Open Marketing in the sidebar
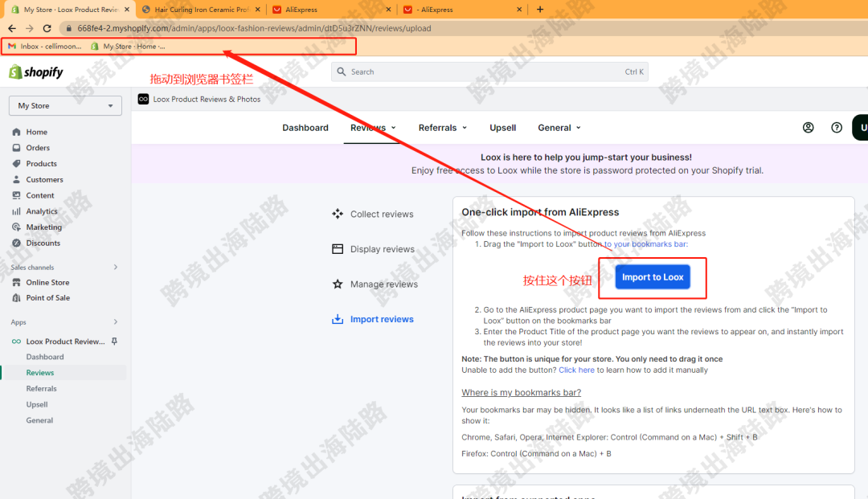This screenshot has width=868, height=499. (x=43, y=227)
